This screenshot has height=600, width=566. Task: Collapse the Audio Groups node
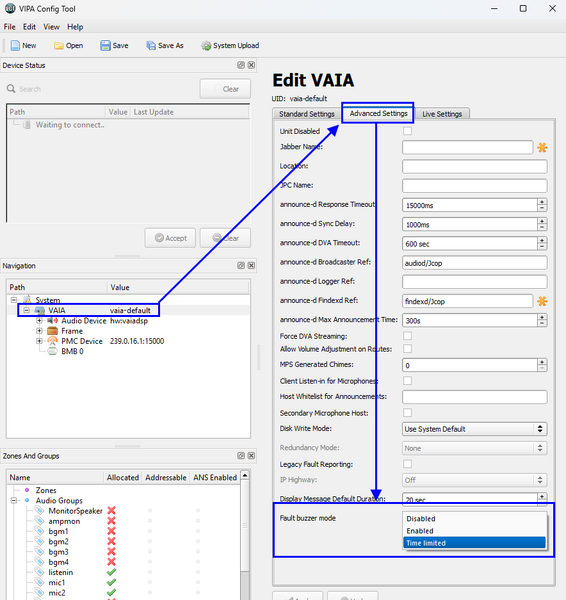click(x=14, y=500)
